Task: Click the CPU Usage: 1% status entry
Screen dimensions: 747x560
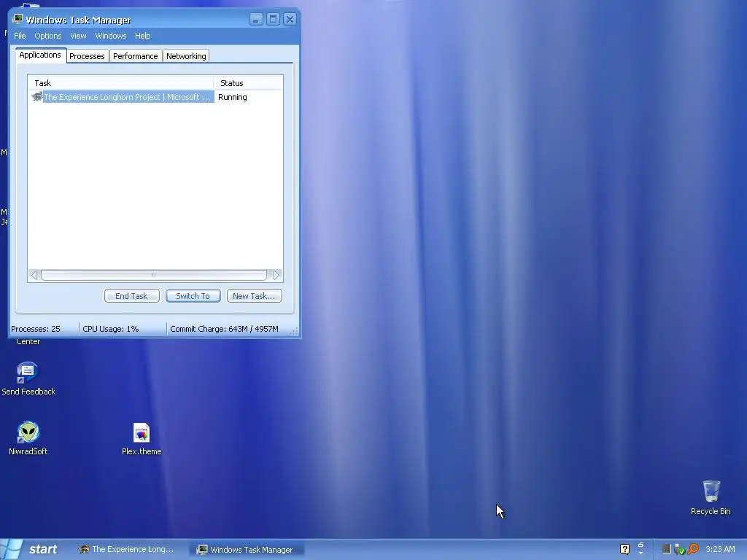Action: click(111, 329)
